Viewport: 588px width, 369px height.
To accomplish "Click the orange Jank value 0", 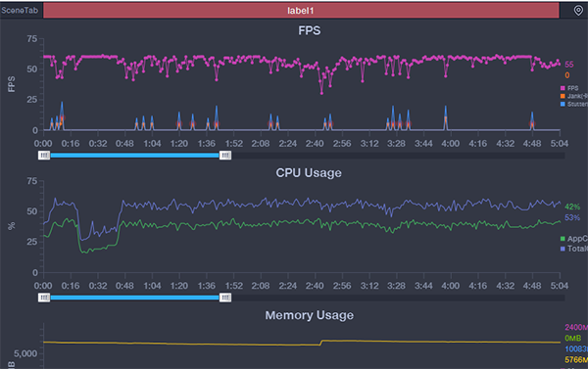I will pos(567,75).
